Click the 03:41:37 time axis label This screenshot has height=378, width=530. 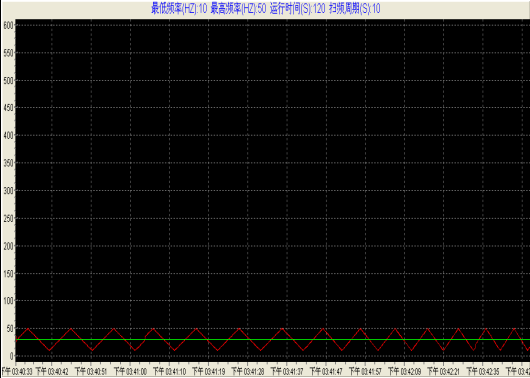tap(287, 372)
